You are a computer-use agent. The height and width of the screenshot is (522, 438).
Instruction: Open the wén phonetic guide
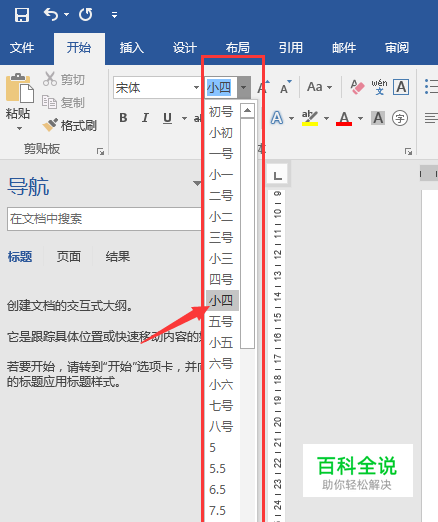click(379, 87)
